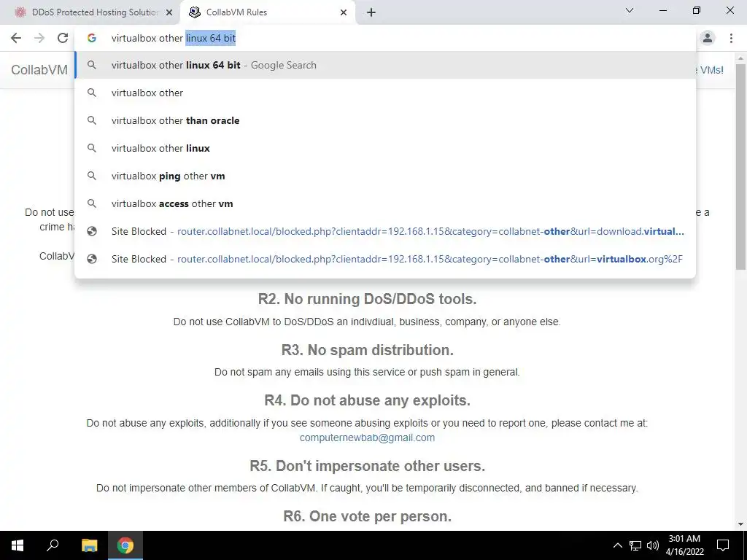The width and height of the screenshot is (747, 560).
Task: Click the magnifier icon beside 'virtualbox other than oracle'
Action: click(92, 120)
